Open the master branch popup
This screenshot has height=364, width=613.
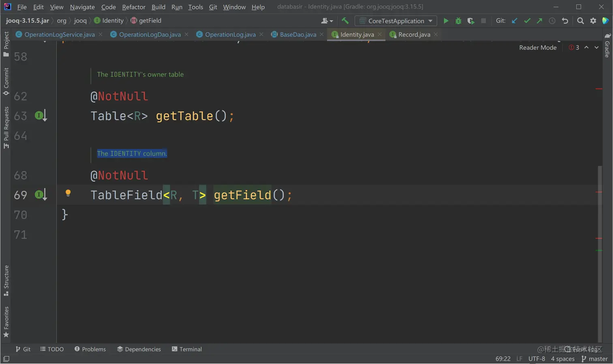(x=594, y=359)
